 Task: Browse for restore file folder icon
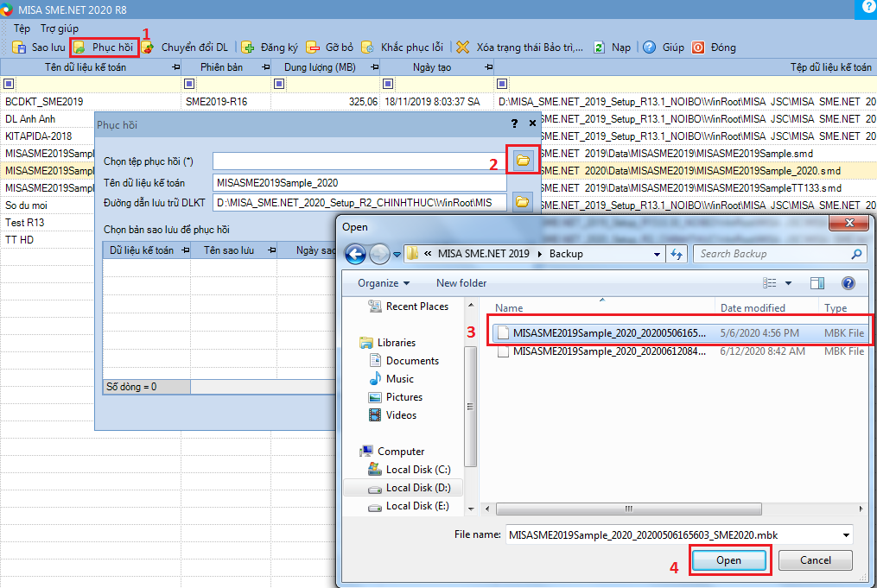pyautogui.click(x=523, y=161)
